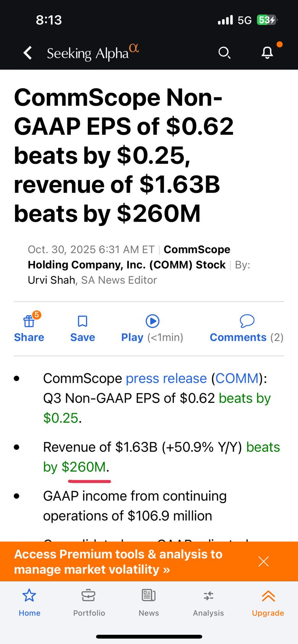Image resolution: width=298 pixels, height=644 pixels.
Task: Open the Comments speech bubble
Action: [247, 322]
